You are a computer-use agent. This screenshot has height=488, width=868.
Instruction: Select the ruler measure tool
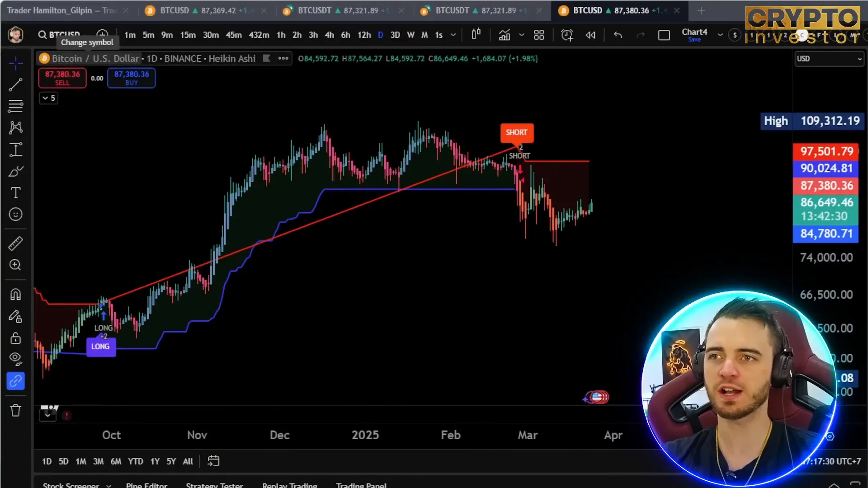coord(16,244)
